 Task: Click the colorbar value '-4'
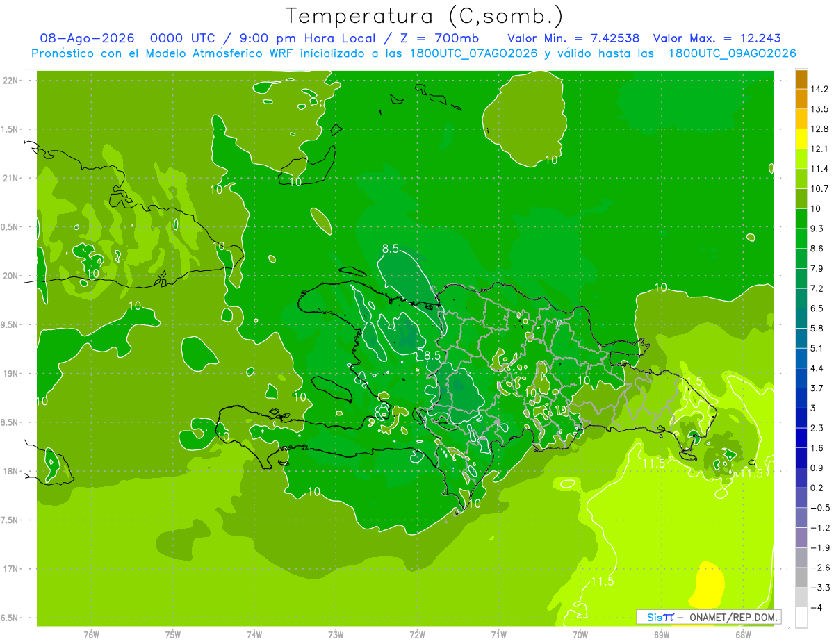click(x=817, y=608)
